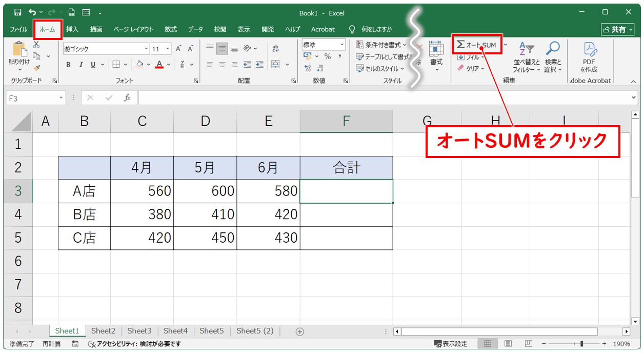The height and width of the screenshot is (353, 644).
Task: Click the Paste (貼り付け) clipboard icon
Action: pos(19,50)
